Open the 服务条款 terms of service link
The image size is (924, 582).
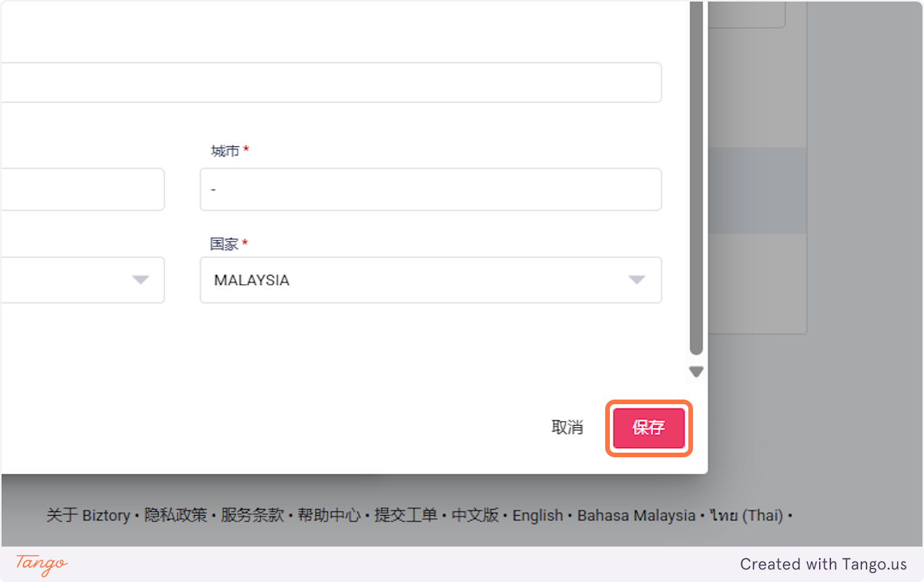(253, 515)
